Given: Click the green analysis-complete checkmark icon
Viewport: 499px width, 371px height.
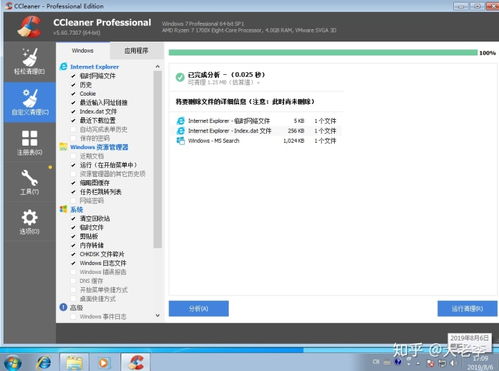Looking at the screenshot, I should point(180,77).
